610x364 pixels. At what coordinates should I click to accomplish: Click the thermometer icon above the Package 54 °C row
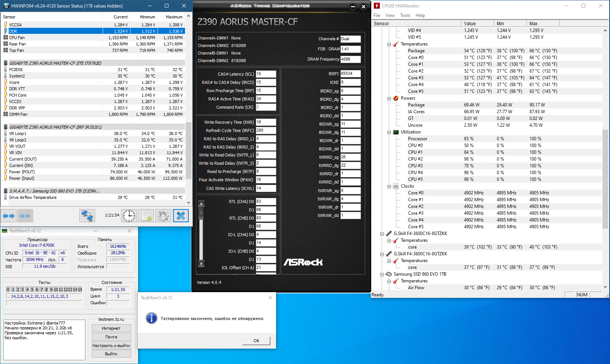pyautogui.click(x=396, y=44)
